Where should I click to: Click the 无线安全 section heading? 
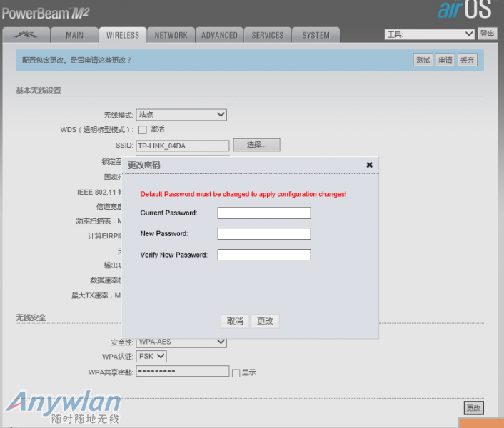pyautogui.click(x=31, y=317)
